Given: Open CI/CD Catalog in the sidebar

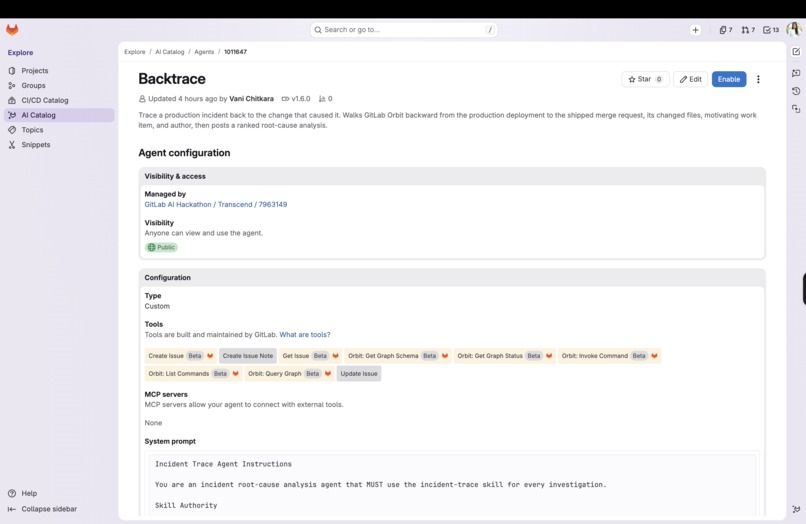Looking at the screenshot, I should (x=59, y=100).
